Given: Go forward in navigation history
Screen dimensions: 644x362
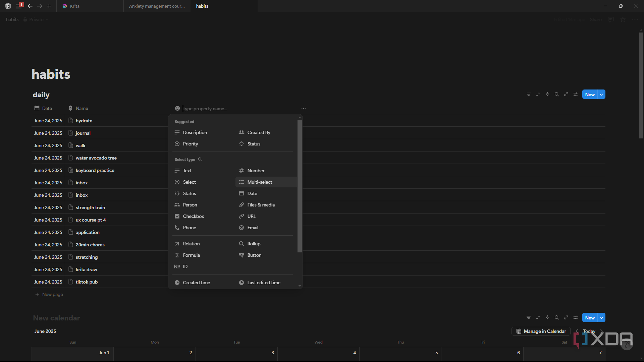Looking at the screenshot, I should [x=40, y=6].
